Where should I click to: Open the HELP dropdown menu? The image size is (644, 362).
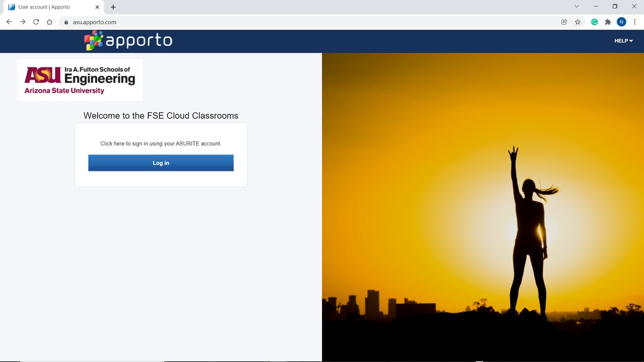[x=623, y=41]
